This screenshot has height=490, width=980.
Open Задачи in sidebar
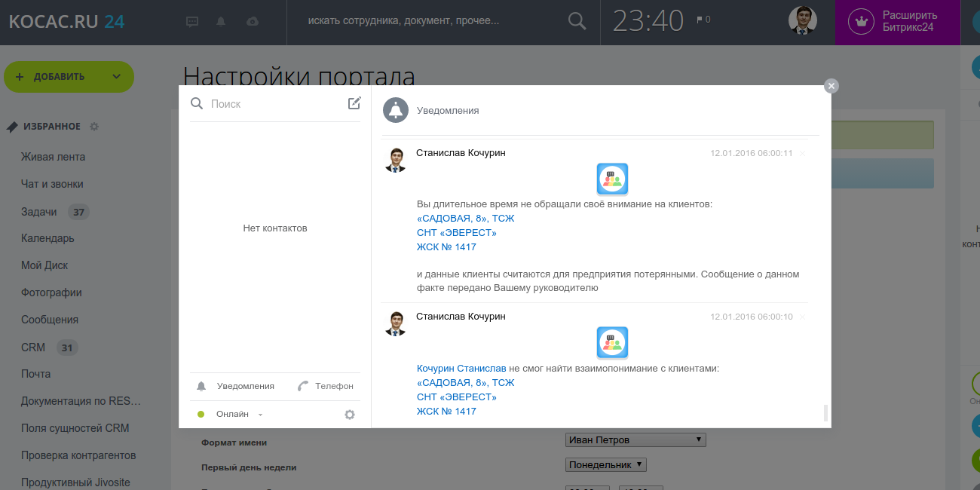[39, 212]
